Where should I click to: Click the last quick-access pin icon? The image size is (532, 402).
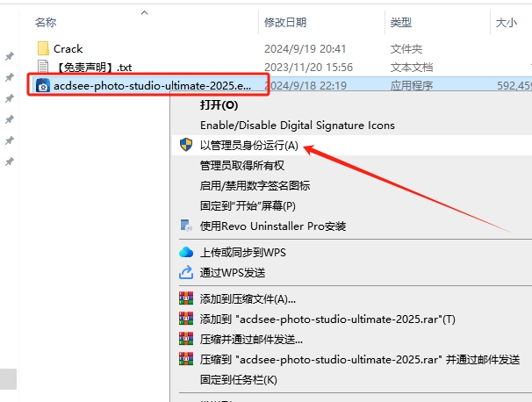click(10, 162)
